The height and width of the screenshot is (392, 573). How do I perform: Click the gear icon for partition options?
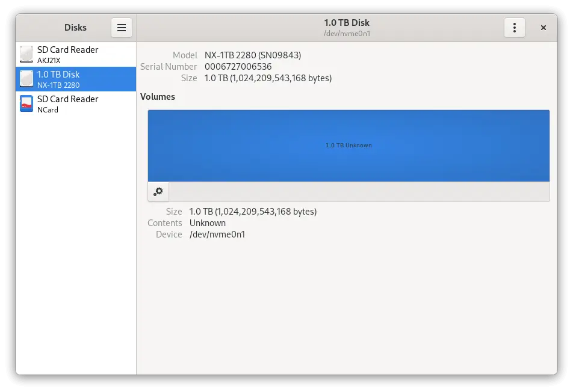[158, 192]
